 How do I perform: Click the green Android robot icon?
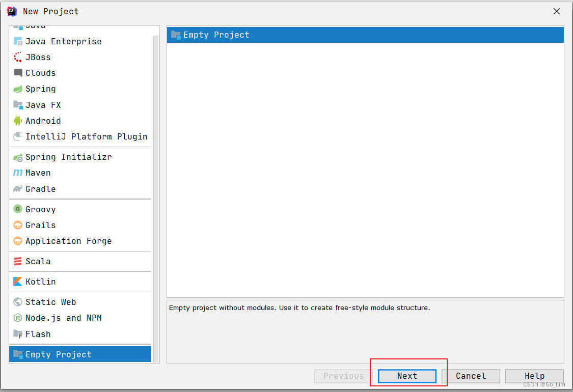click(17, 121)
